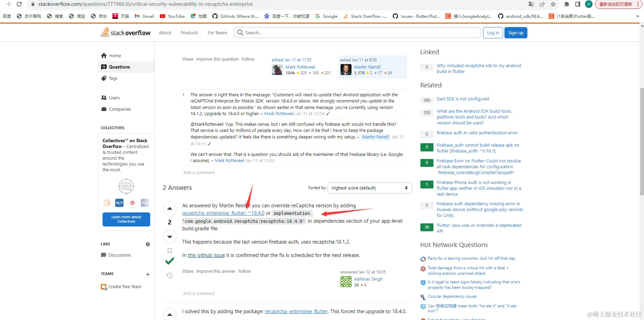Open the GitHub: Where th... bookmark
644x320 pixels.
coord(236,16)
